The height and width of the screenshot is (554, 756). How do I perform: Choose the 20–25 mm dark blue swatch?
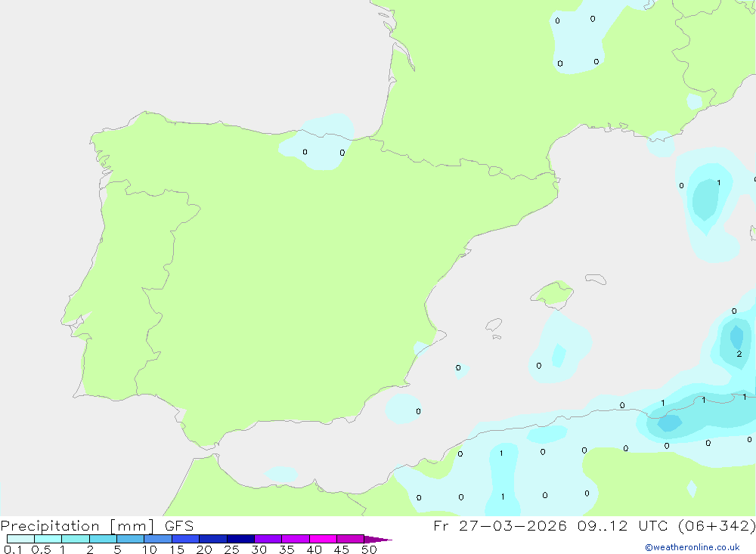(212, 539)
